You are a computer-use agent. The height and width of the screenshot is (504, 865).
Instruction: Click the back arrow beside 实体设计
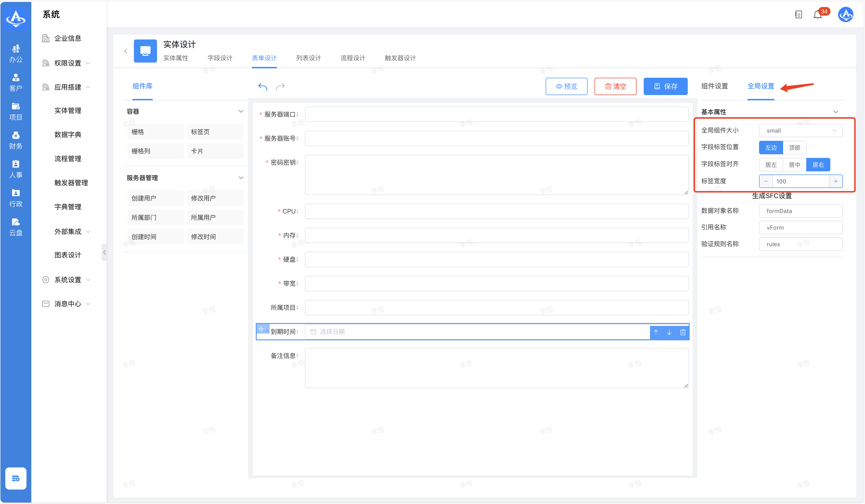click(126, 51)
